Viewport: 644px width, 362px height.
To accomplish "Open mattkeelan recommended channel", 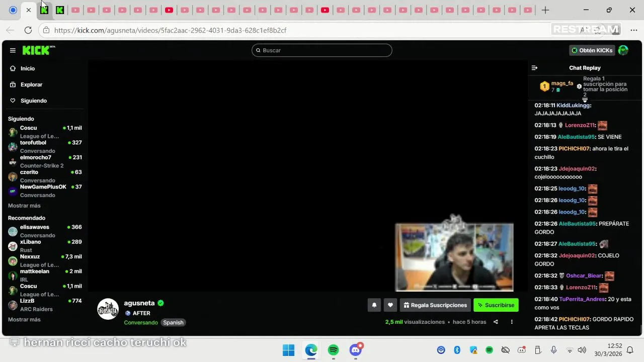I will (x=44, y=275).
